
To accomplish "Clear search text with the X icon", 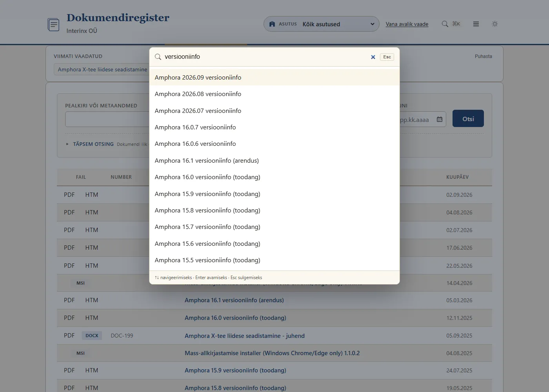I will click(373, 57).
